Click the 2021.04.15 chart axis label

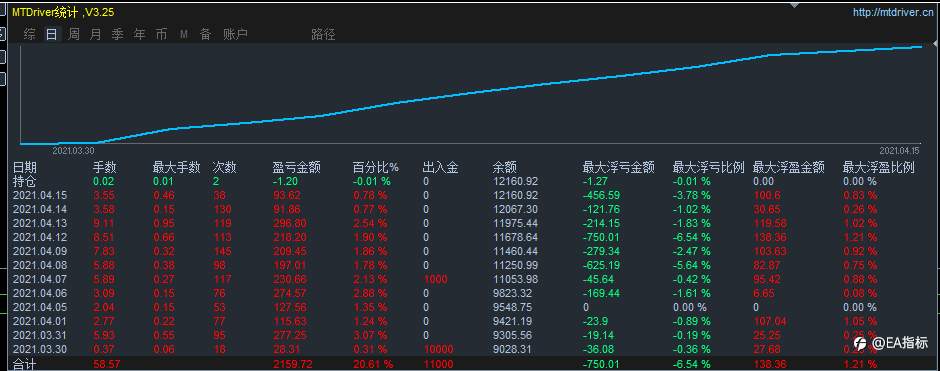(899, 150)
